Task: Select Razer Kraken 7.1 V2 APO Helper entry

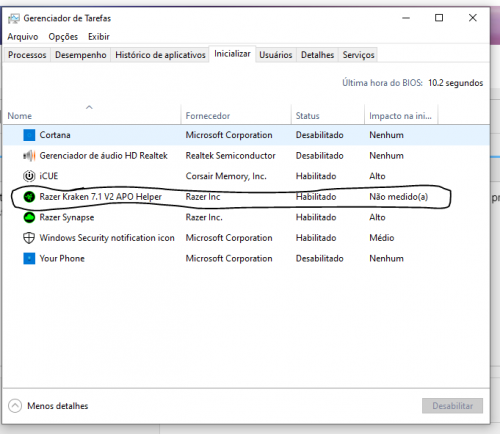Action: click(101, 197)
